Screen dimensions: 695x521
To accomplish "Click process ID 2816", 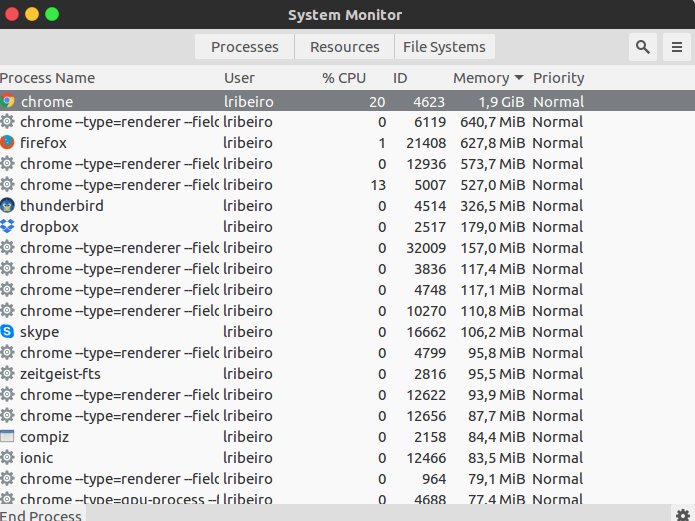I will (x=430, y=374).
